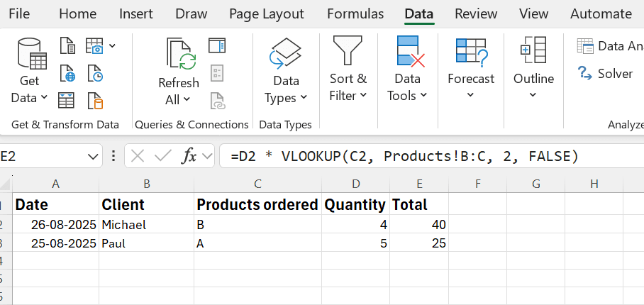Select cell containing client Michael

[x=146, y=225]
